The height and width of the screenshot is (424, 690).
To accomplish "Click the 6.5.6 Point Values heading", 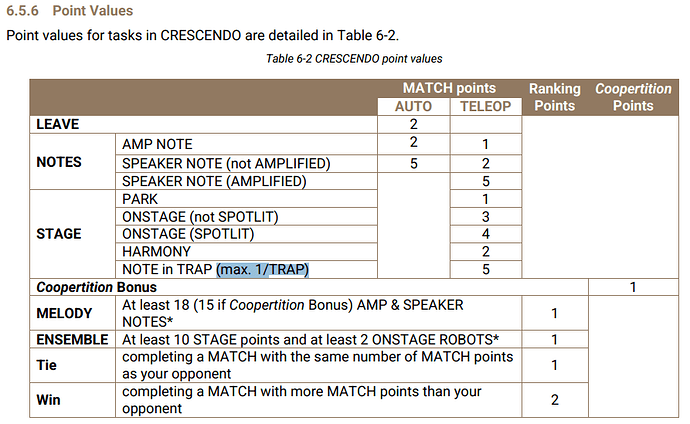I will (70, 11).
